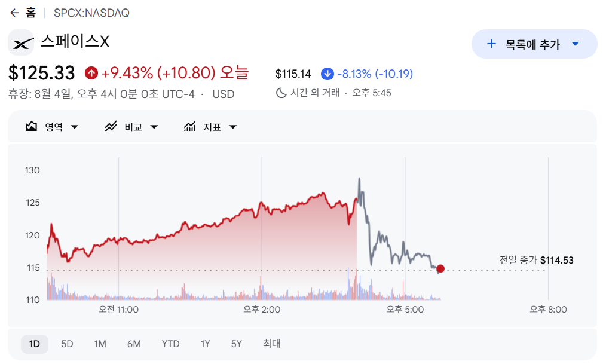Click the 비교 compare lines icon
The image size is (603, 364).
[x=111, y=126]
